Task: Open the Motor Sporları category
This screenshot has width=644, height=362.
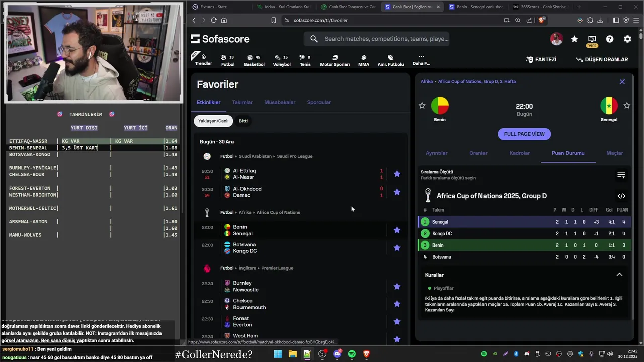Action: [x=335, y=60]
